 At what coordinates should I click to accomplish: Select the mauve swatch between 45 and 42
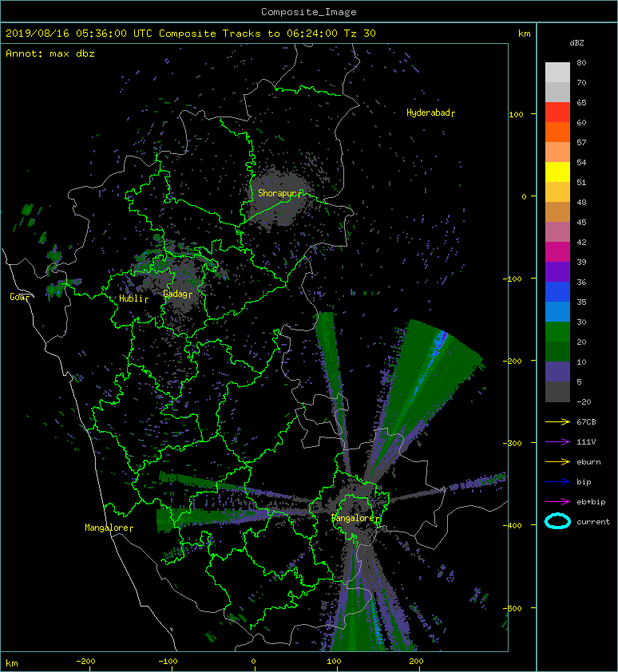557,232
